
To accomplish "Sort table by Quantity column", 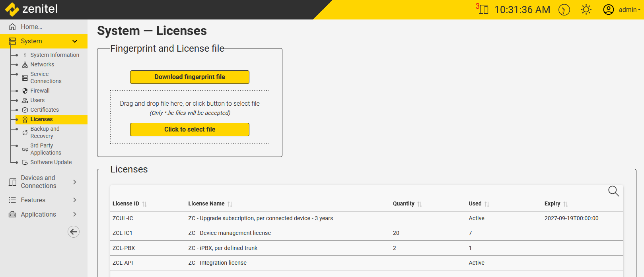I will (419, 204).
